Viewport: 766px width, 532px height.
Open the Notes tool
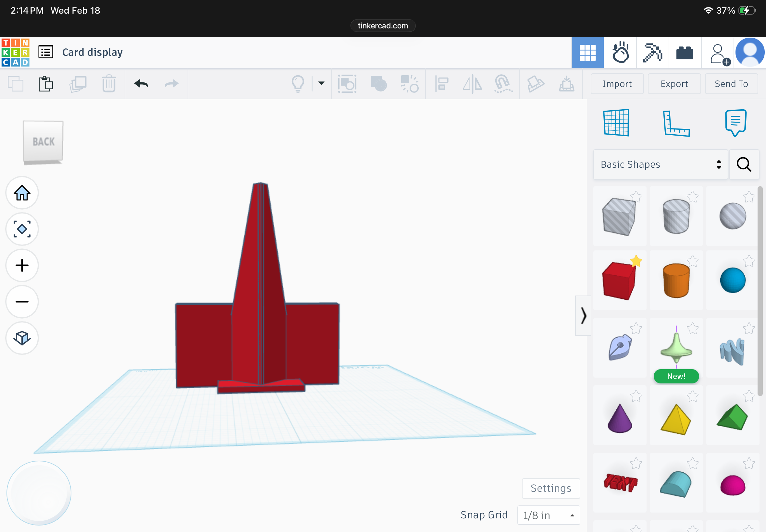tap(736, 123)
